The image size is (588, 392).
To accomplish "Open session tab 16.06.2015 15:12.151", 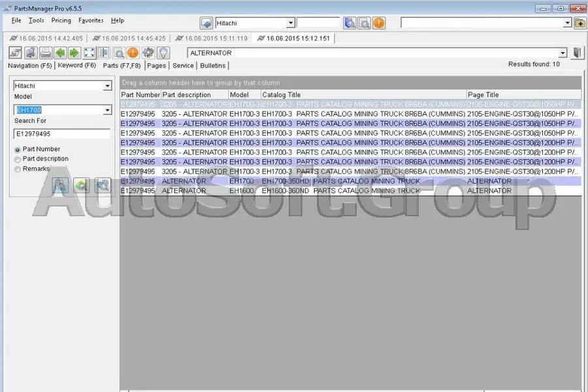I will point(294,39).
